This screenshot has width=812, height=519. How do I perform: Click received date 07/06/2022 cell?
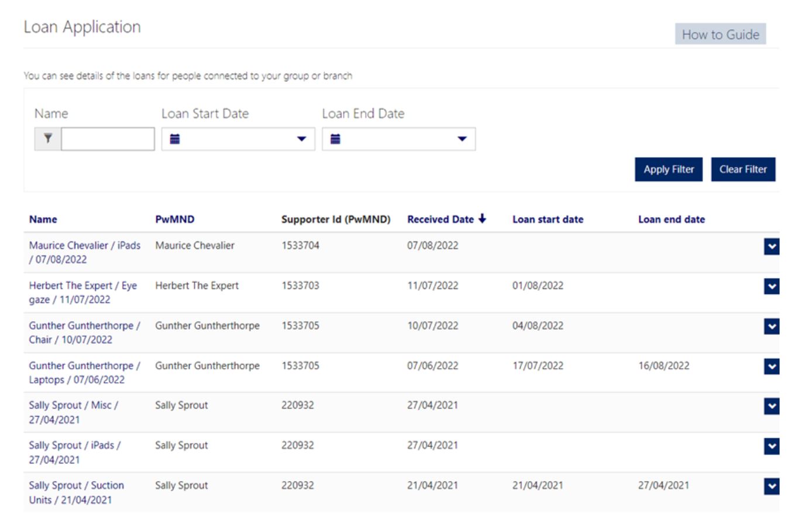pyautogui.click(x=433, y=366)
